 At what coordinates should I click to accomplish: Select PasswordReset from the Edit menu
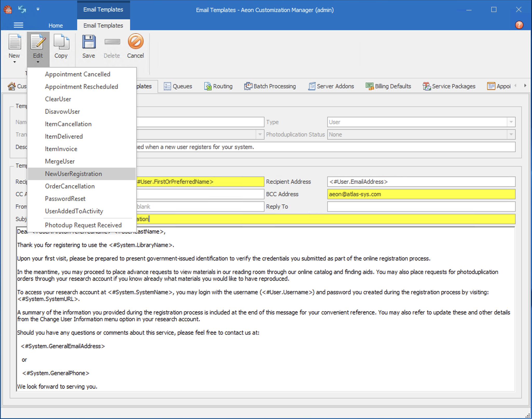pyautogui.click(x=65, y=199)
